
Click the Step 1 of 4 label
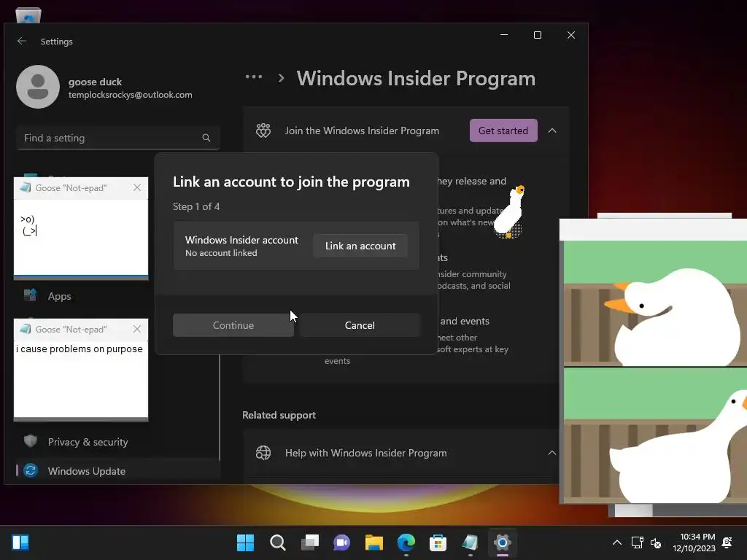196,206
